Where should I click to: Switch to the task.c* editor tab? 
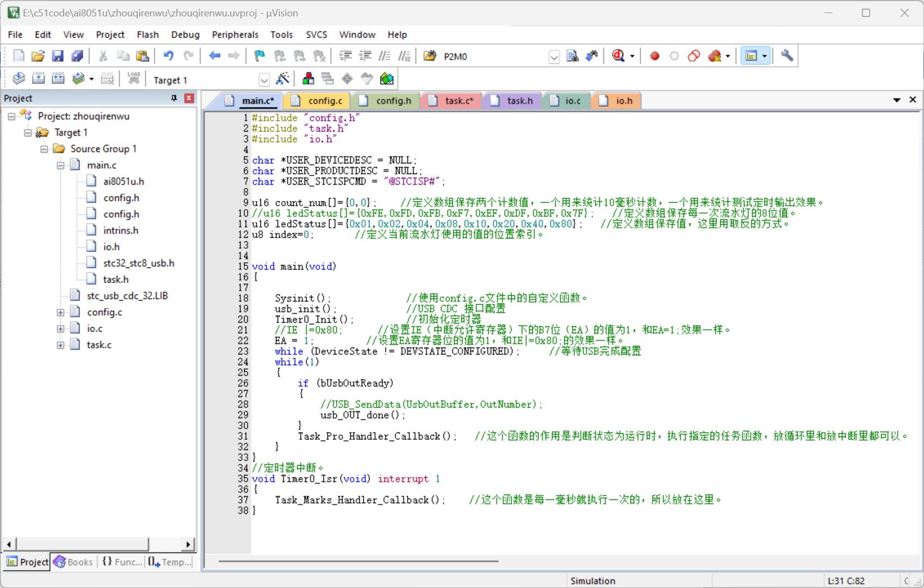tap(452, 101)
